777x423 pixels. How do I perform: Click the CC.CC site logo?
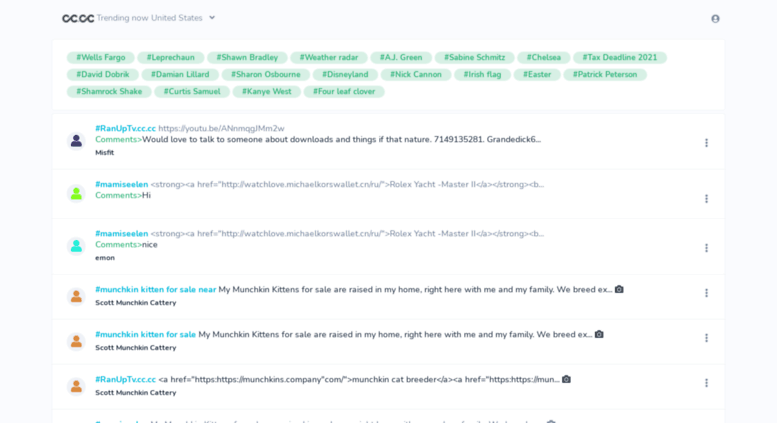tap(78, 18)
